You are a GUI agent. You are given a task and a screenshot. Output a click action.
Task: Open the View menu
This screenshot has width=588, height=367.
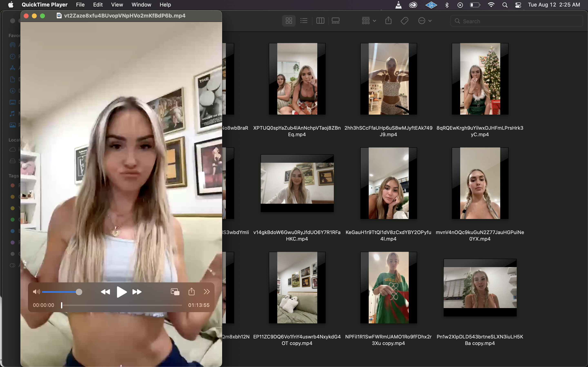(x=117, y=5)
